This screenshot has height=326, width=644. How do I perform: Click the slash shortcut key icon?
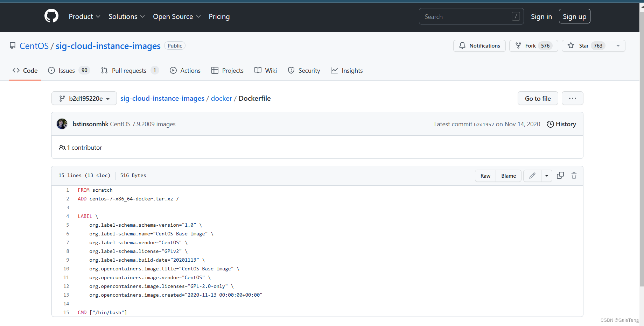click(x=516, y=16)
